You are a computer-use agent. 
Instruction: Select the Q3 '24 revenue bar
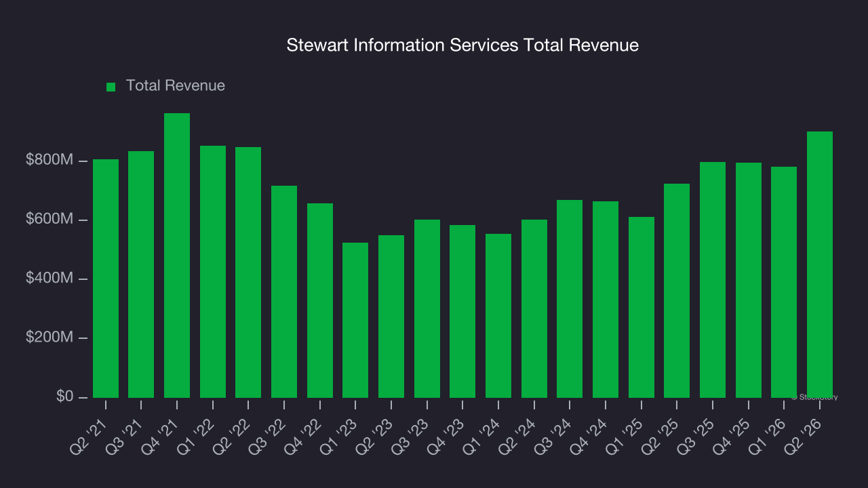click(x=570, y=299)
